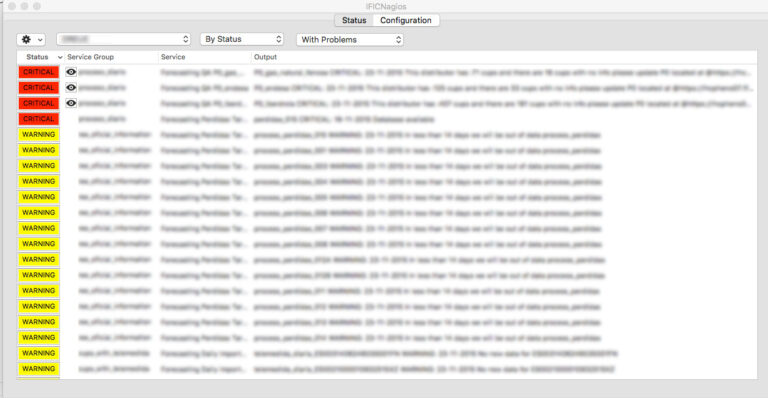Screen dimensions: 768x398
Task: Select the first red CRITICAL status badge
Action: pyautogui.click(x=39, y=72)
